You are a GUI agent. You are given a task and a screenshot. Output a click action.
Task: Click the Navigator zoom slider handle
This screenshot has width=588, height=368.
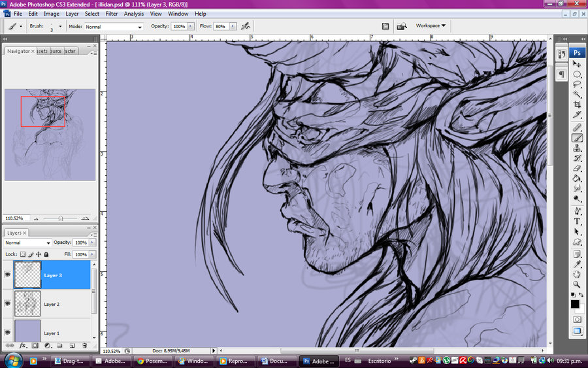(60, 218)
